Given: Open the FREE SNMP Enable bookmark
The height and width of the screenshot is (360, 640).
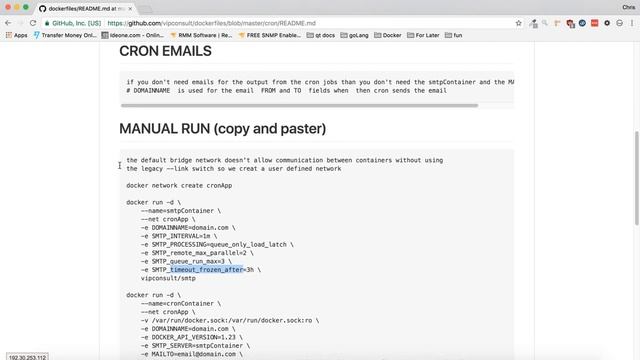Looking at the screenshot, I should coord(269,36).
